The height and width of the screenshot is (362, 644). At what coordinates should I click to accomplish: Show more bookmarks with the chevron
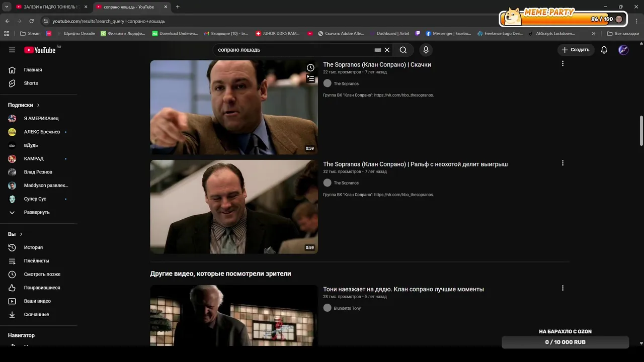pos(594,34)
